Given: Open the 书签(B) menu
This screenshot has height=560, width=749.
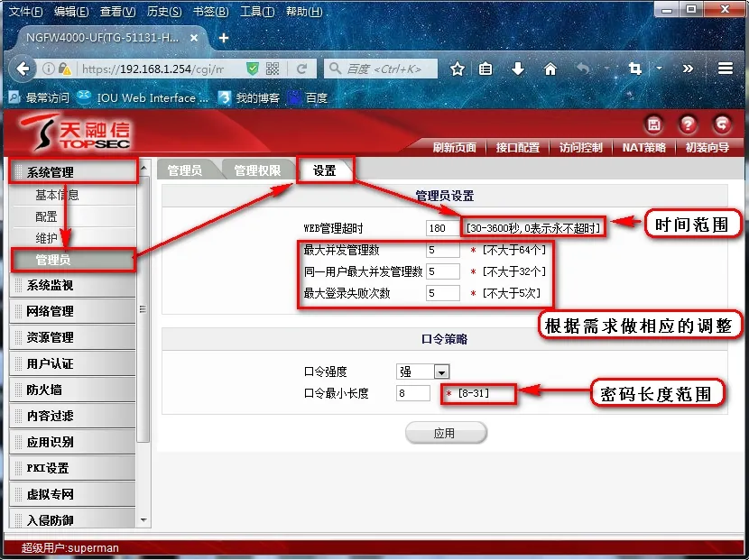Looking at the screenshot, I should (210, 12).
